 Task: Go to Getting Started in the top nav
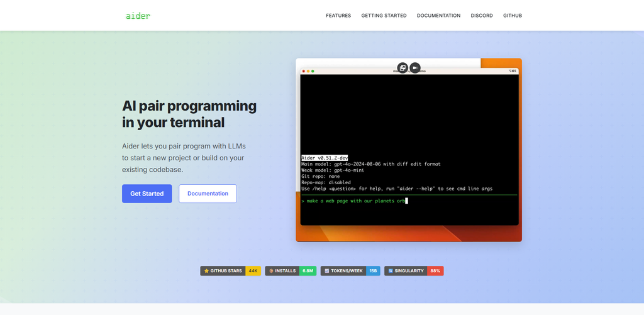(384, 16)
